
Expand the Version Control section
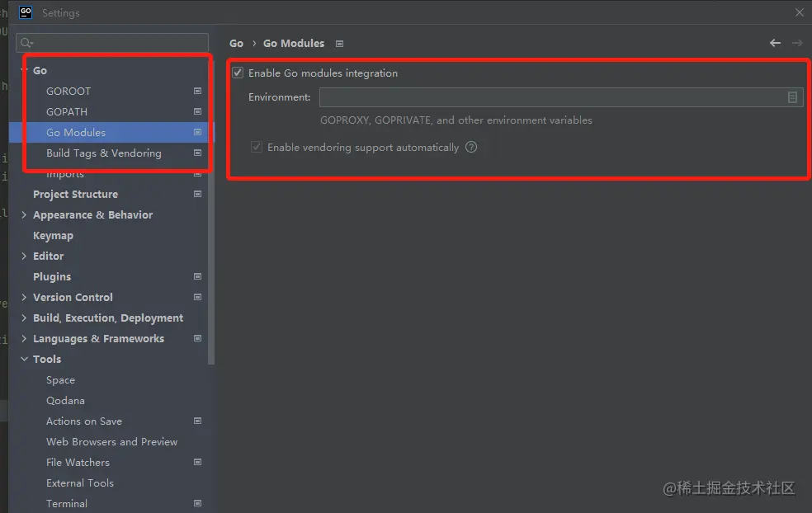24,297
